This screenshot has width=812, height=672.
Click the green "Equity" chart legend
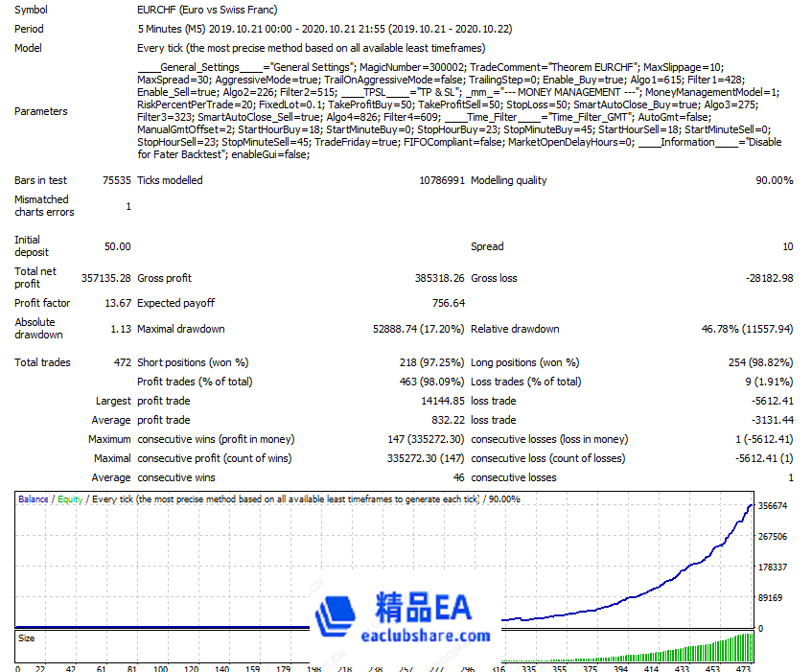tap(70, 499)
